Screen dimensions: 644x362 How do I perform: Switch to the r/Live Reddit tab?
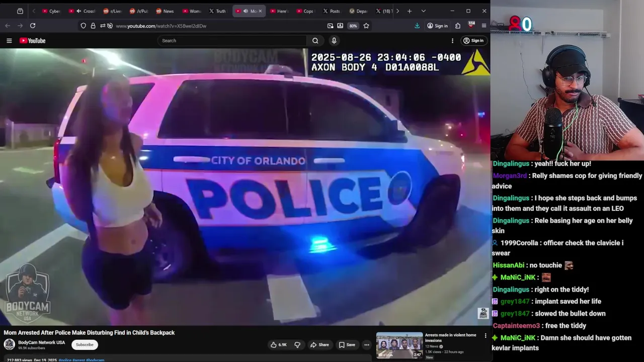pos(113,11)
